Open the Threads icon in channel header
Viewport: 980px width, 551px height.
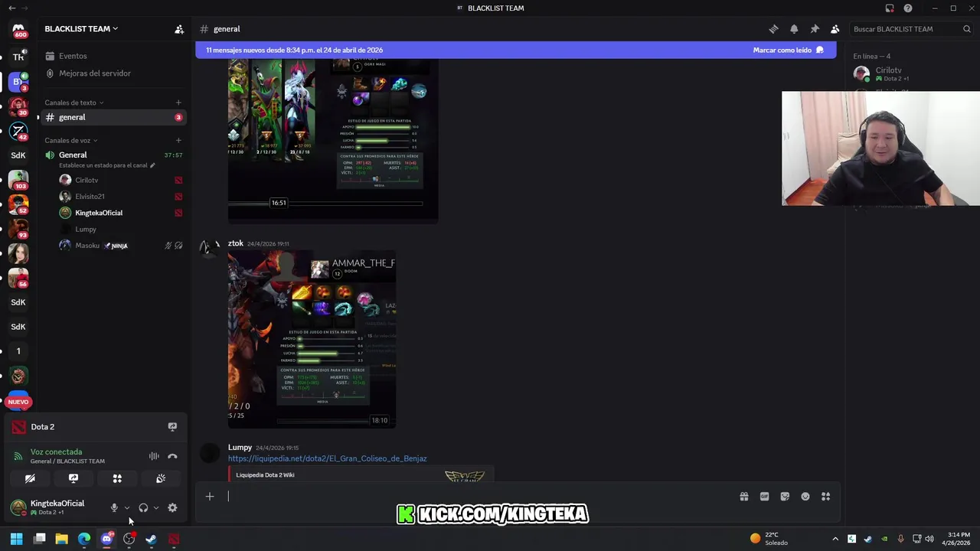(x=773, y=29)
